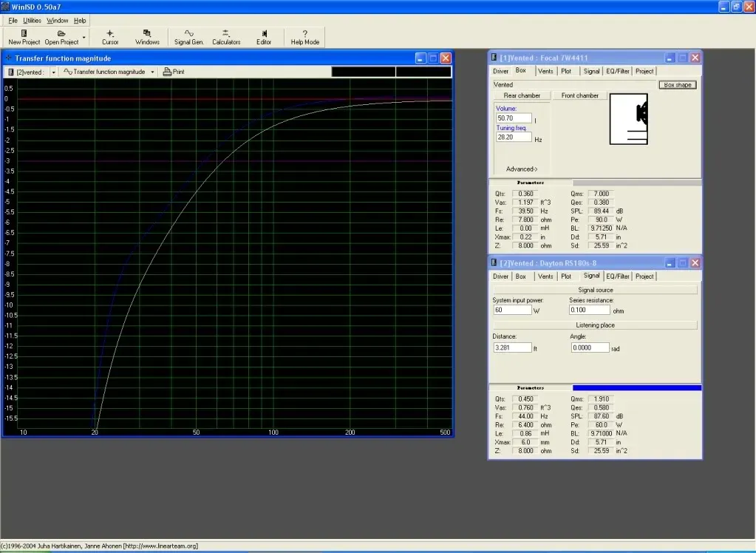Image resolution: width=756 pixels, height=553 pixels.
Task: Click the Dayton RS180s-8 window title icon
Action: point(494,262)
